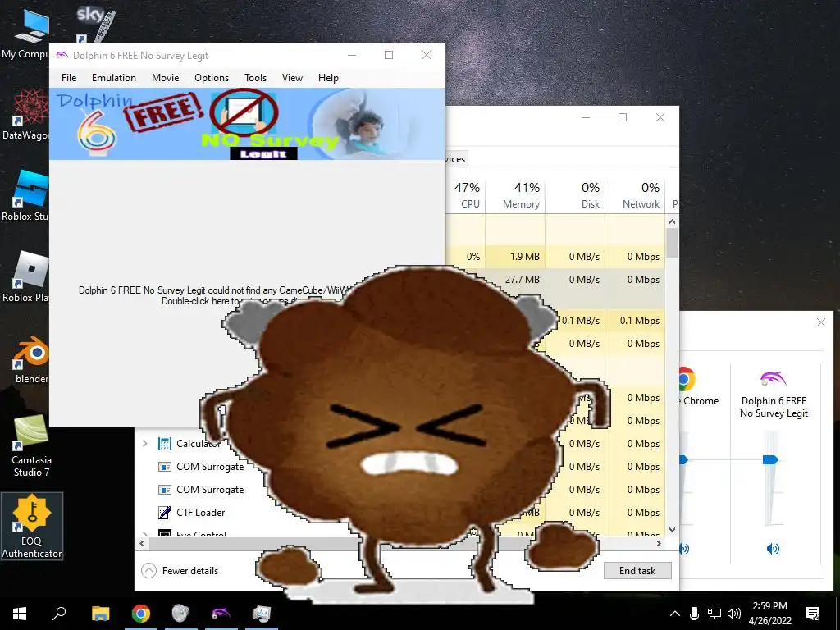Click Task Manager vertical scrollbar up arrow
Image resolution: width=840 pixels, height=630 pixels.
coord(672,221)
